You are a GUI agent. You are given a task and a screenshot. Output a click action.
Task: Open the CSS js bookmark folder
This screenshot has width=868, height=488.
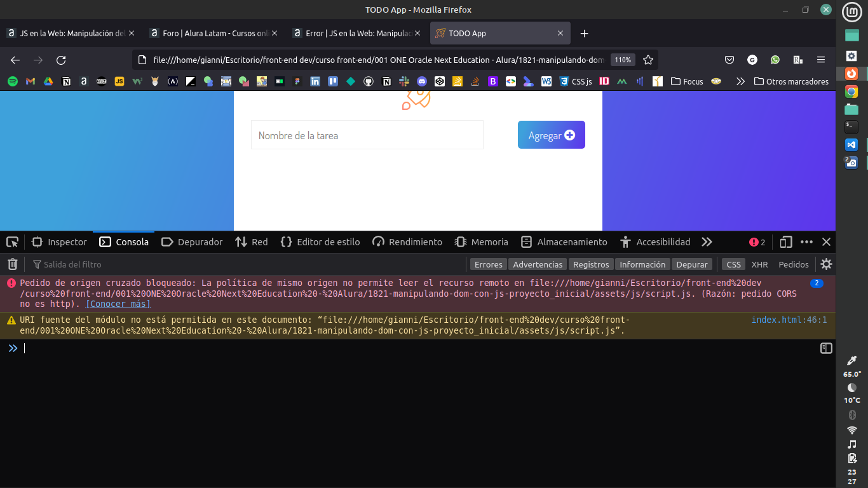pyautogui.click(x=575, y=81)
